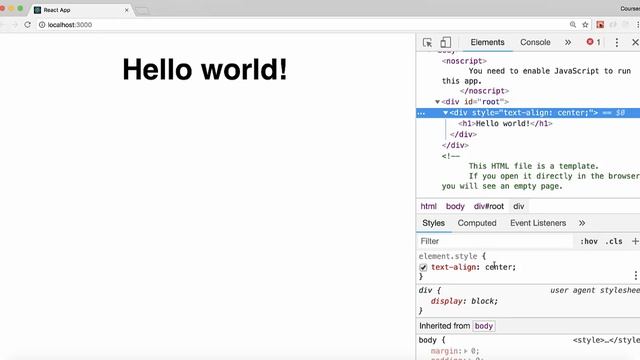Click the red error count indicator

593,42
